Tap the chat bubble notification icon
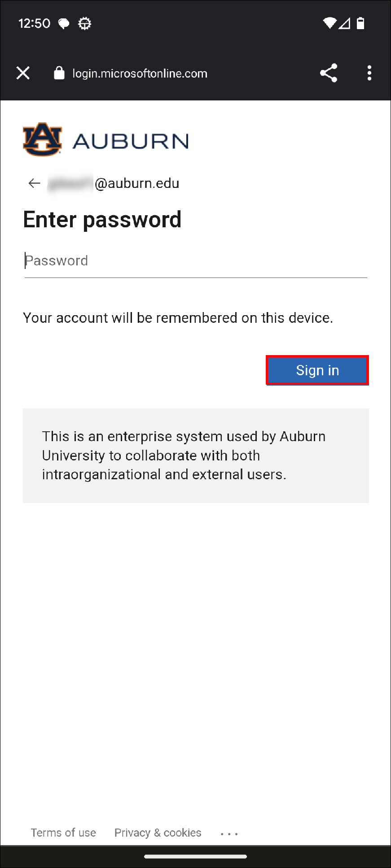 pyautogui.click(x=64, y=23)
